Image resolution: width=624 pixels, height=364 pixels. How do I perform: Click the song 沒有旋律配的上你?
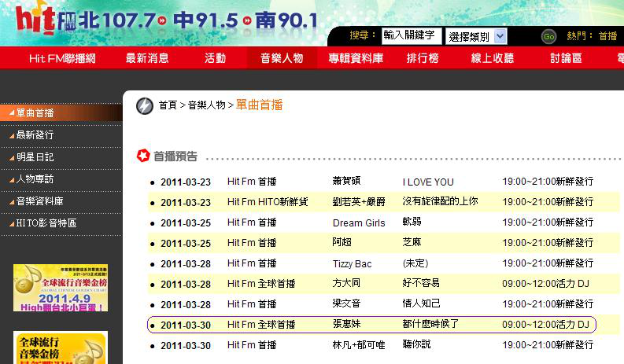440,201
